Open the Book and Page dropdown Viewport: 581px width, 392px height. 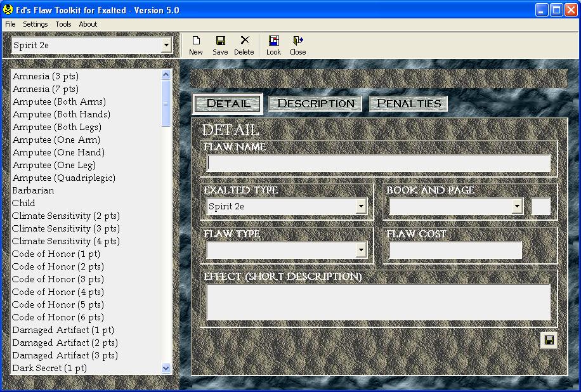click(517, 206)
